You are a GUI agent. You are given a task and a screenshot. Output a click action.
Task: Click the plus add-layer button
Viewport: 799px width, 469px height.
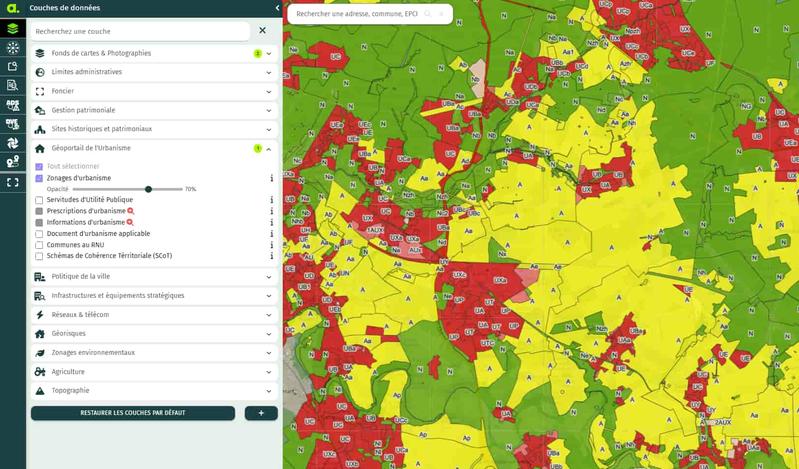(261, 413)
